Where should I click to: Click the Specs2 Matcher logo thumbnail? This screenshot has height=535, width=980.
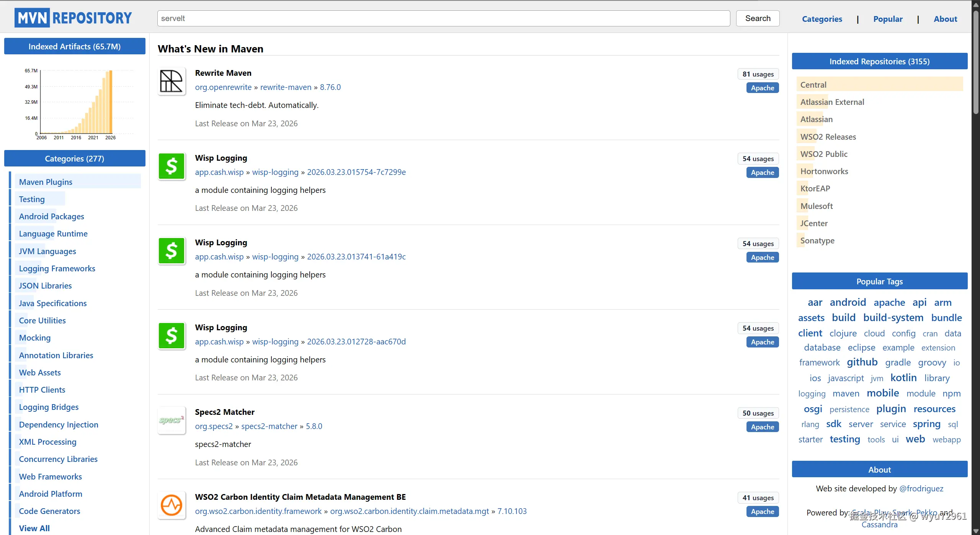pos(171,420)
